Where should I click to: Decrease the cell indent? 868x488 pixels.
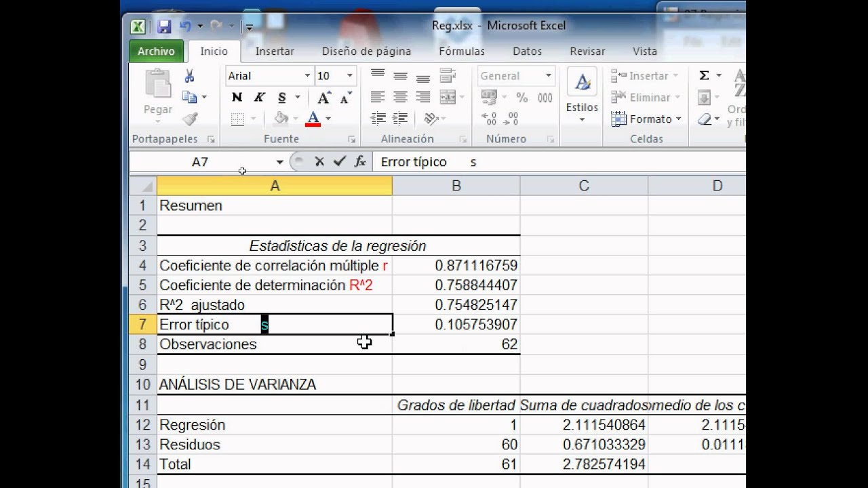pyautogui.click(x=378, y=119)
